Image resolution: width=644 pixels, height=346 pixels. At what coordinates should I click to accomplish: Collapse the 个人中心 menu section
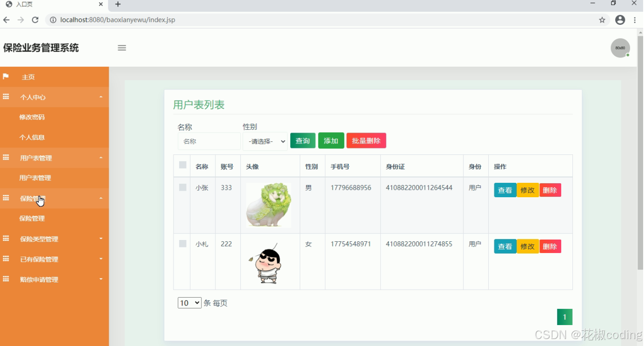(x=101, y=97)
